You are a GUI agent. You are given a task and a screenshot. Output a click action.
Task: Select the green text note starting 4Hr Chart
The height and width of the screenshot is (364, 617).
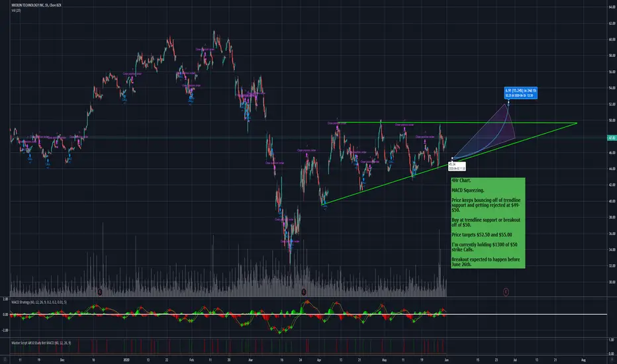(488, 223)
